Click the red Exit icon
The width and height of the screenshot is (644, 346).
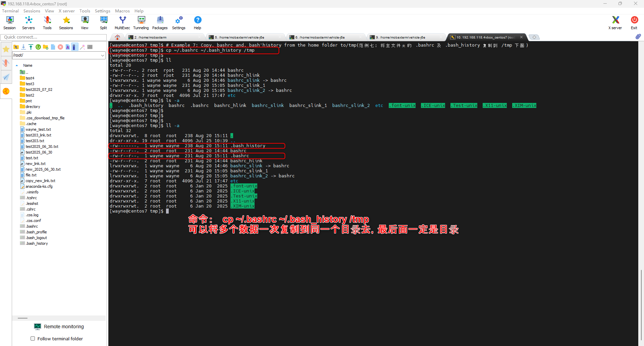pyautogui.click(x=634, y=23)
